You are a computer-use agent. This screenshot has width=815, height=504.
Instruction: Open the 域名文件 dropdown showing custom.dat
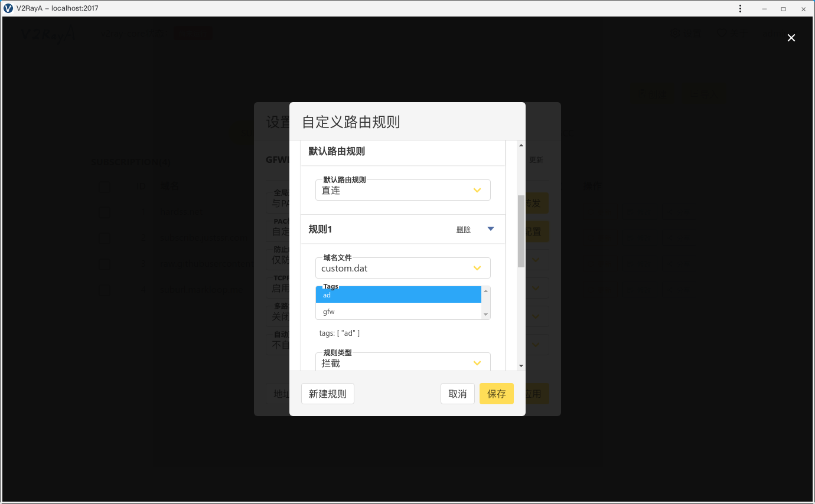coord(403,268)
